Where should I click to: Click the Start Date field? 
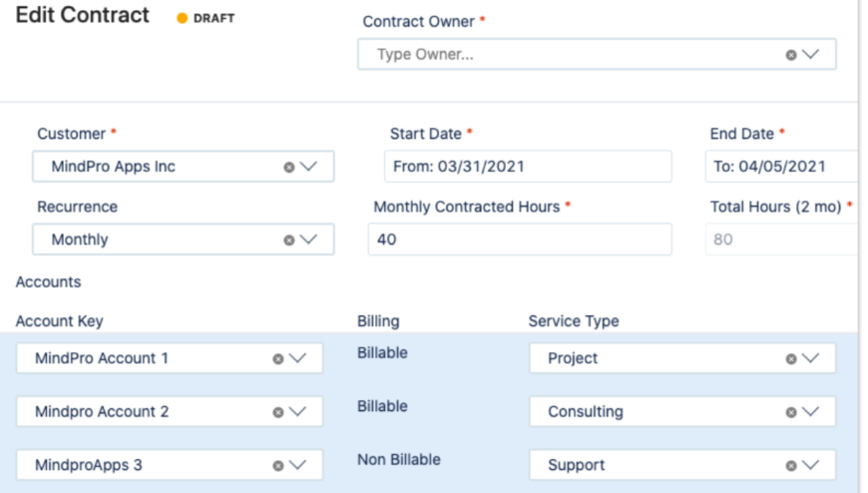pyautogui.click(x=528, y=167)
